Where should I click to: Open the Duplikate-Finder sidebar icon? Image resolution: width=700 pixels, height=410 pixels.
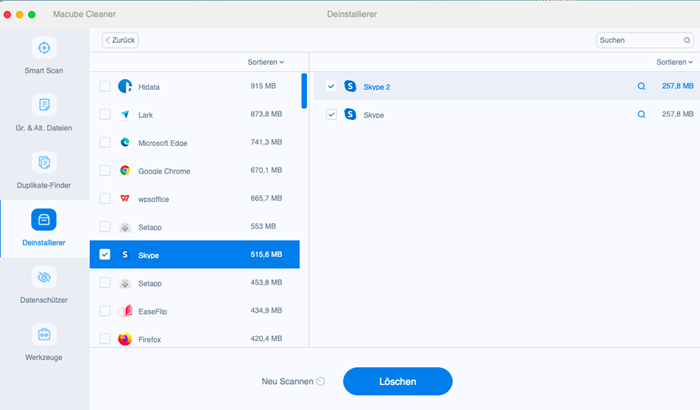(44, 162)
